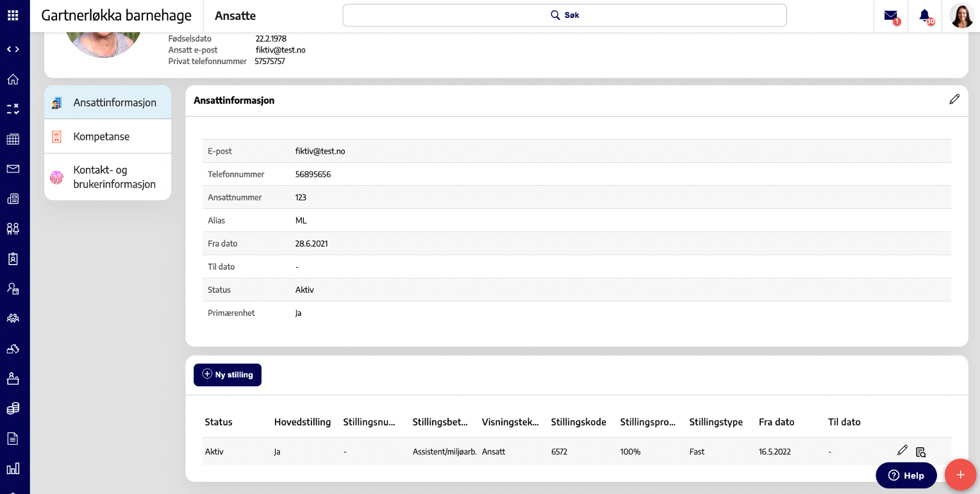Open mail inbox icon in header

click(x=891, y=16)
